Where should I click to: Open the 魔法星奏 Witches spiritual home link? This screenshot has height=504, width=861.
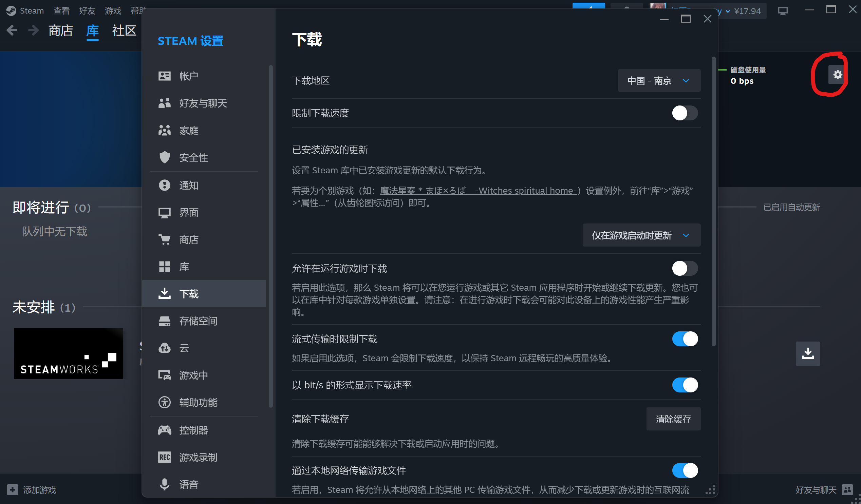pyautogui.click(x=478, y=191)
